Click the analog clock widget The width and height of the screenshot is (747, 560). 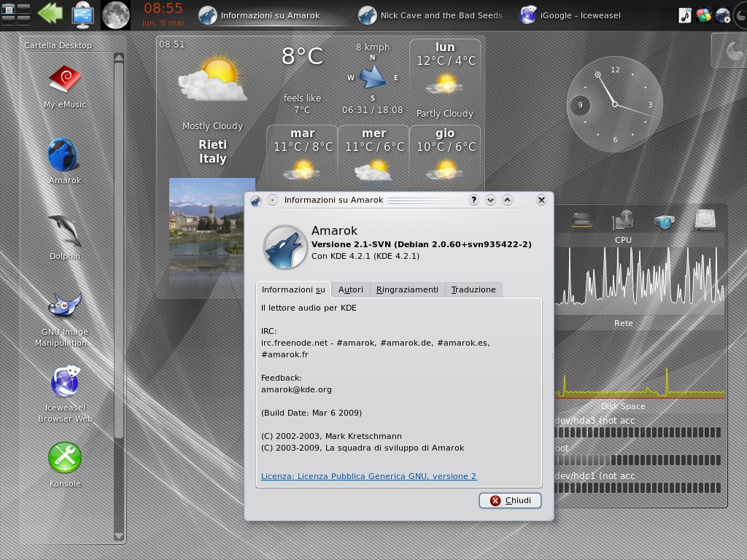[614, 104]
